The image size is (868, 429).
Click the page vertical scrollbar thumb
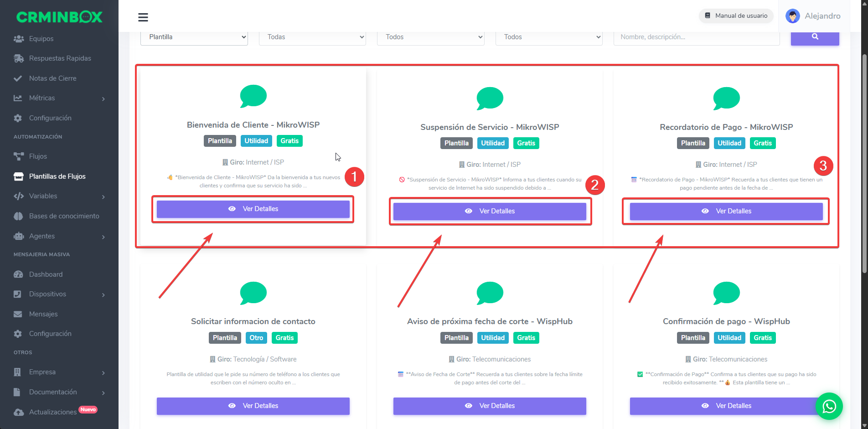tap(864, 164)
